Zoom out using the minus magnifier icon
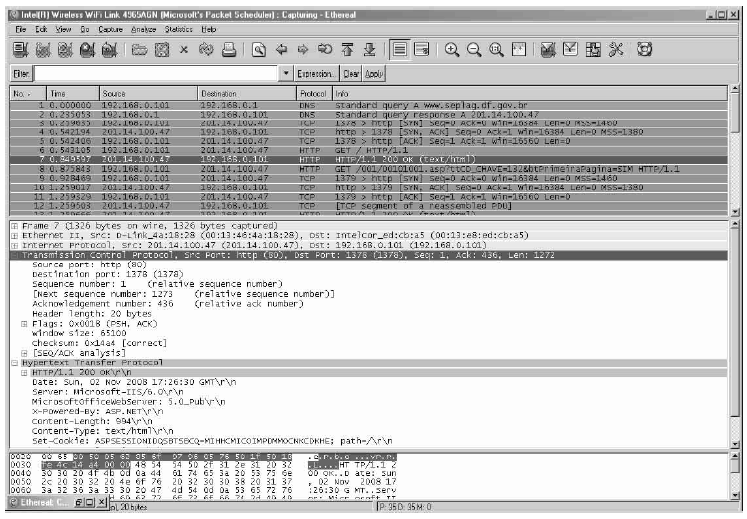Screen dimensions: 747x519 coord(473,49)
